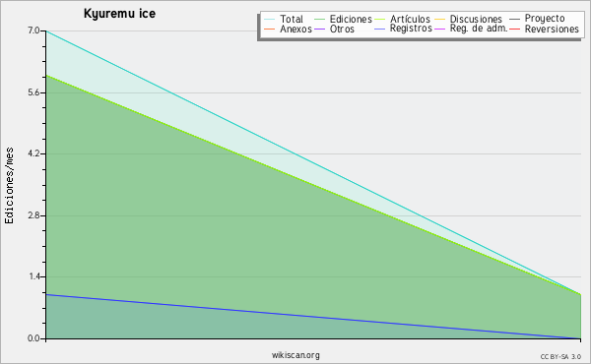Click the 7.0 y-axis tick label
The image size is (591, 364).
(33, 30)
